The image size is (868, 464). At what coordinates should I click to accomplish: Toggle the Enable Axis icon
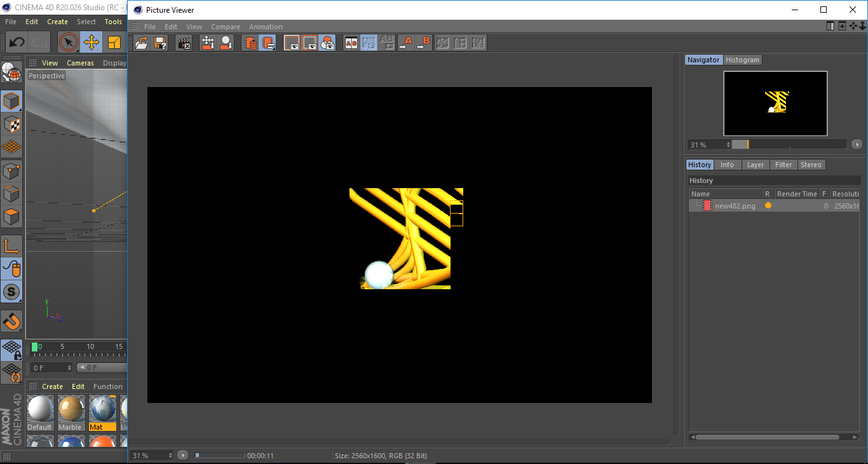coord(11,246)
